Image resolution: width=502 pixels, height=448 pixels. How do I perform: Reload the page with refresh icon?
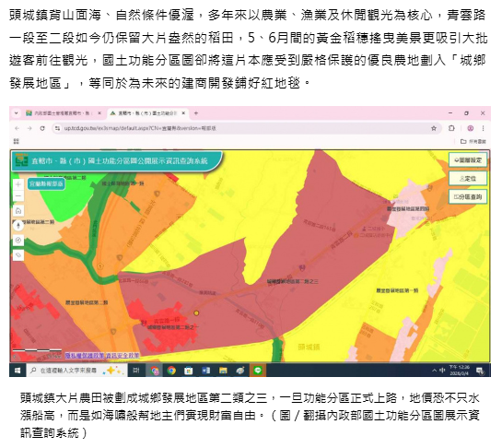click(x=42, y=128)
